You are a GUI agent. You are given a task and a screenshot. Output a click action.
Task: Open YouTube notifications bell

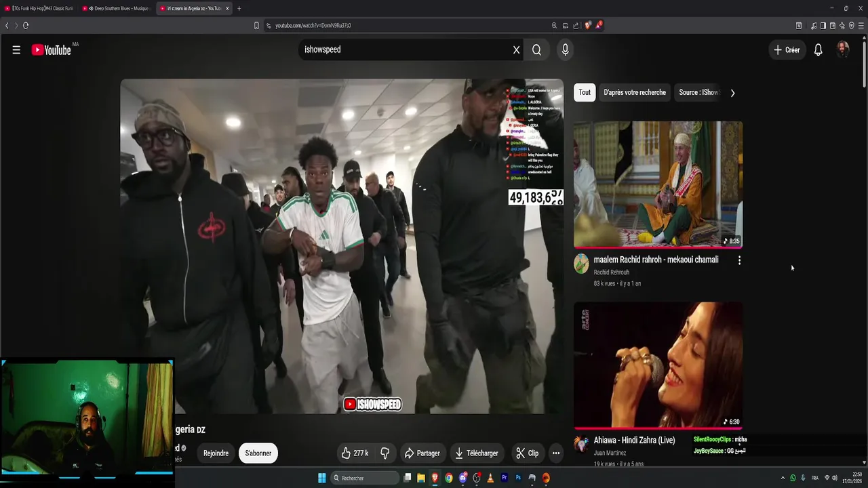point(818,49)
